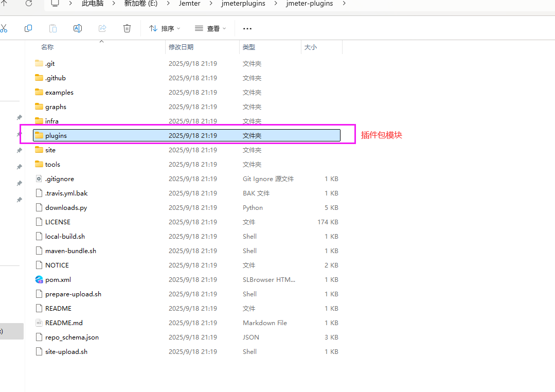The width and height of the screenshot is (555, 392).
Task: Click the 174 KB size of LICENSE
Action: point(328,222)
